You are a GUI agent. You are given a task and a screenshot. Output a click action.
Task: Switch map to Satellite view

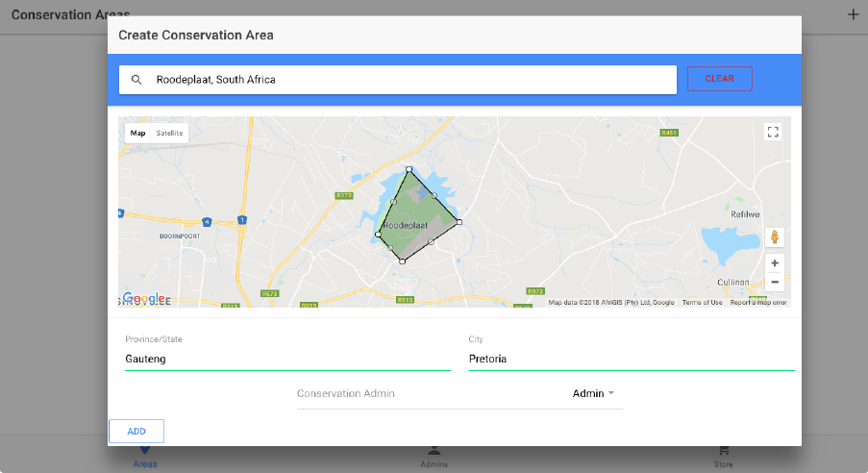(170, 133)
